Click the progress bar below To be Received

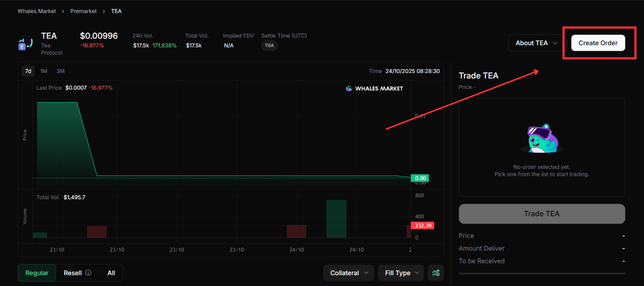pyautogui.click(x=542, y=273)
